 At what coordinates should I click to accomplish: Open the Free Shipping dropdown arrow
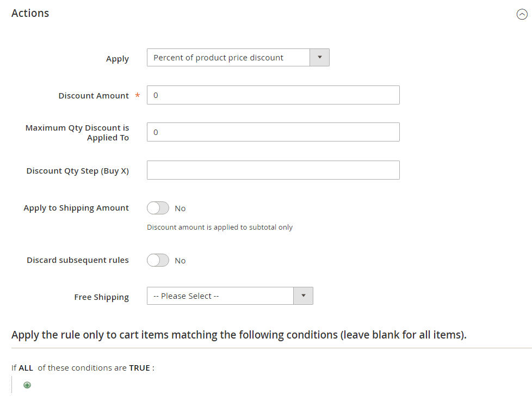pyautogui.click(x=303, y=296)
